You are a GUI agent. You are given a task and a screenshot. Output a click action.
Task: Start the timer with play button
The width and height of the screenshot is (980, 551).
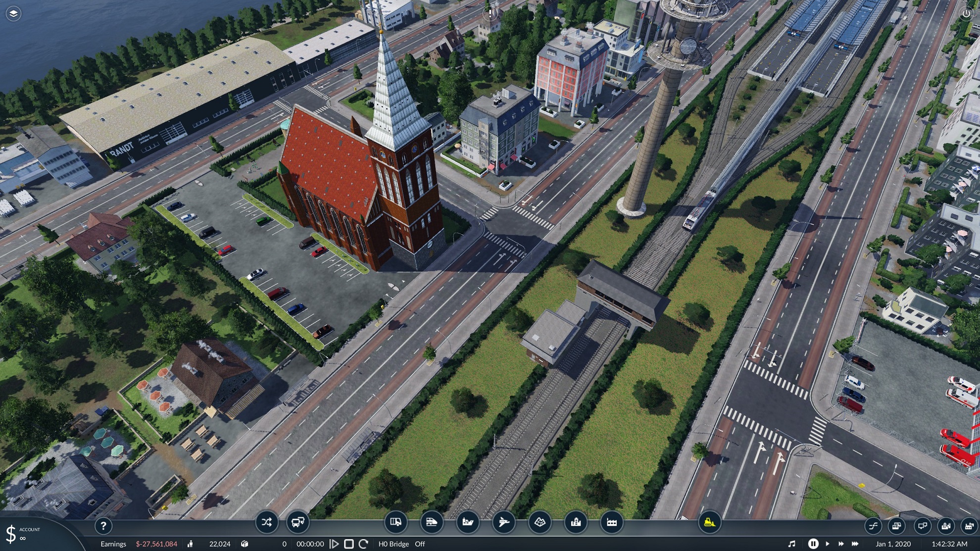[x=335, y=544]
